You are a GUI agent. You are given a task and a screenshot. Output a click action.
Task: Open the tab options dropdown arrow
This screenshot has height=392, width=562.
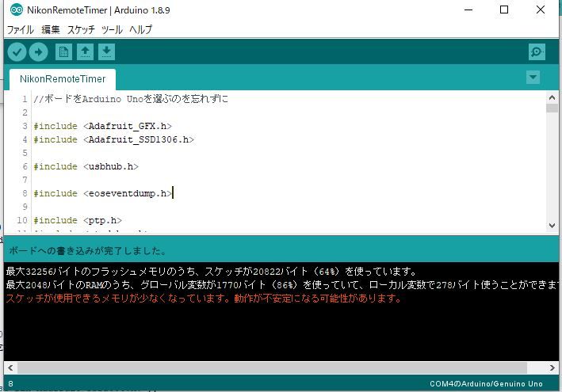click(533, 77)
